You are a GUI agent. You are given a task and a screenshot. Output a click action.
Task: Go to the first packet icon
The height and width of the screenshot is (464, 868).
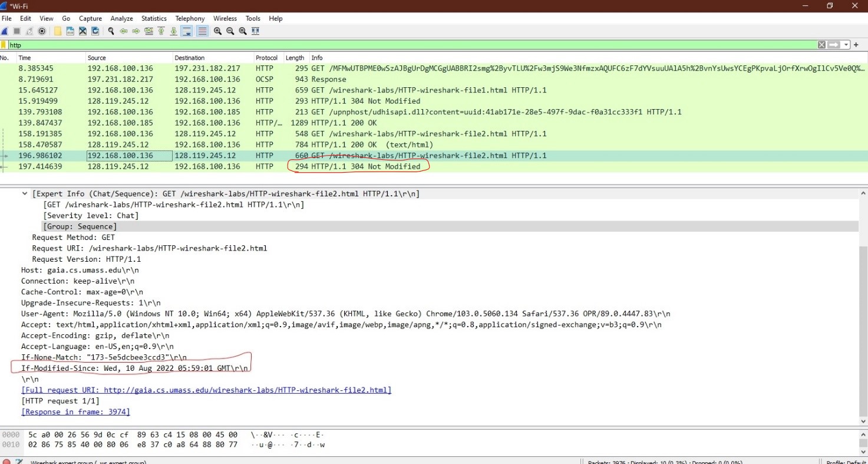tap(161, 31)
